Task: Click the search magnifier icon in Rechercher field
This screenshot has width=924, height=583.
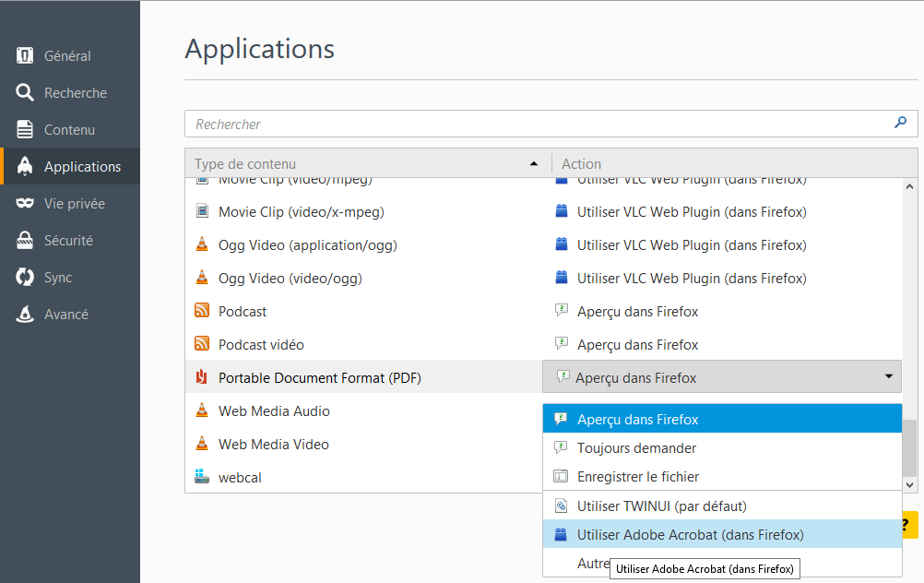Action: [x=901, y=123]
